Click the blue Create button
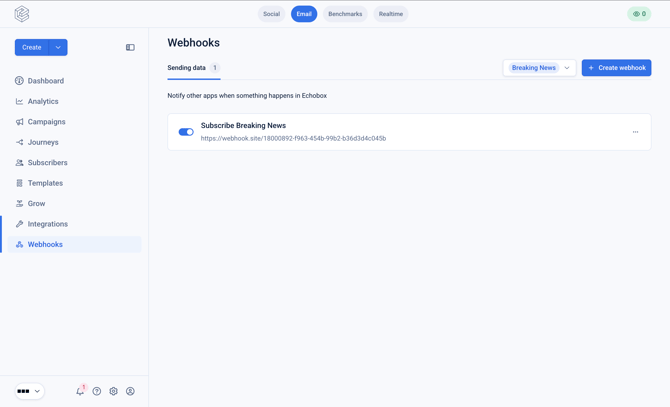The height and width of the screenshot is (407, 670). point(32,47)
